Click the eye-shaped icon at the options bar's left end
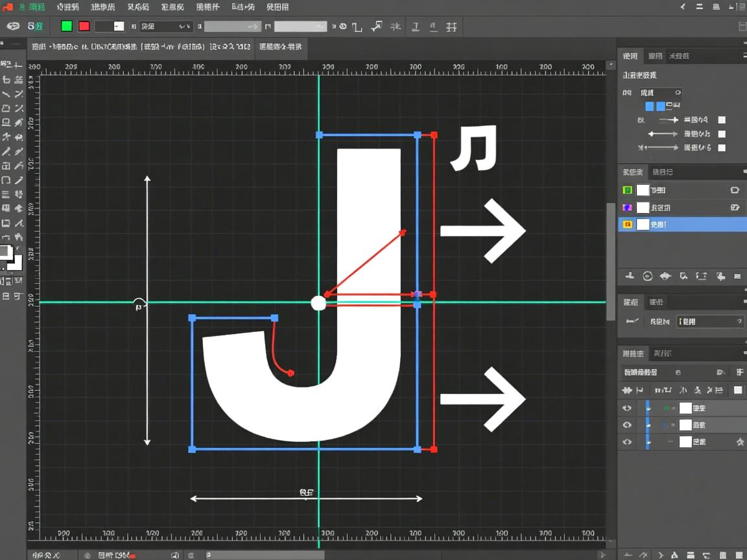Image resolution: width=747 pixels, height=560 pixels. tap(12, 27)
